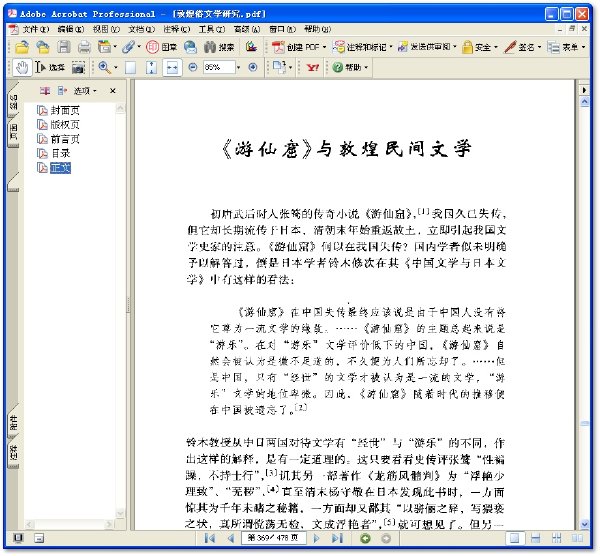Viewport: 600px width, 556px height.
Task: Toggle Fit Width view button
Action: [172, 68]
